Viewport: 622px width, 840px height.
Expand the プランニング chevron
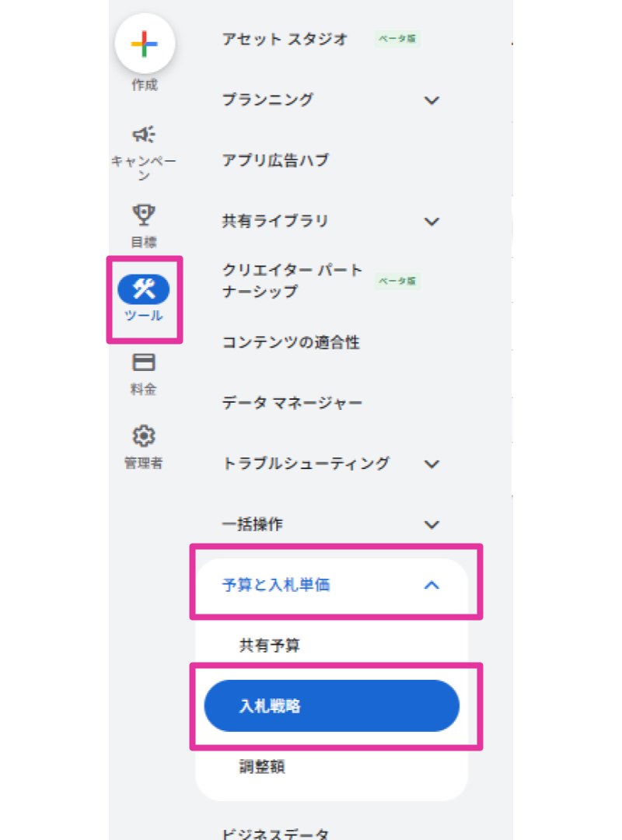pyautogui.click(x=432, y=100)
